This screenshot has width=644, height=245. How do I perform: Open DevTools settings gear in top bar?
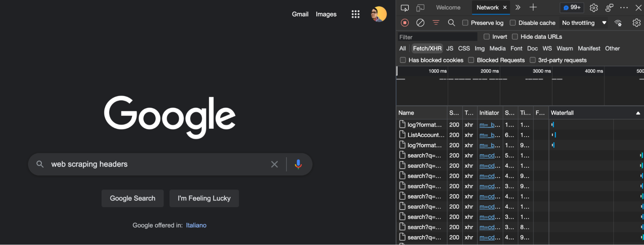pyautogui.click(x=594, y=8)
